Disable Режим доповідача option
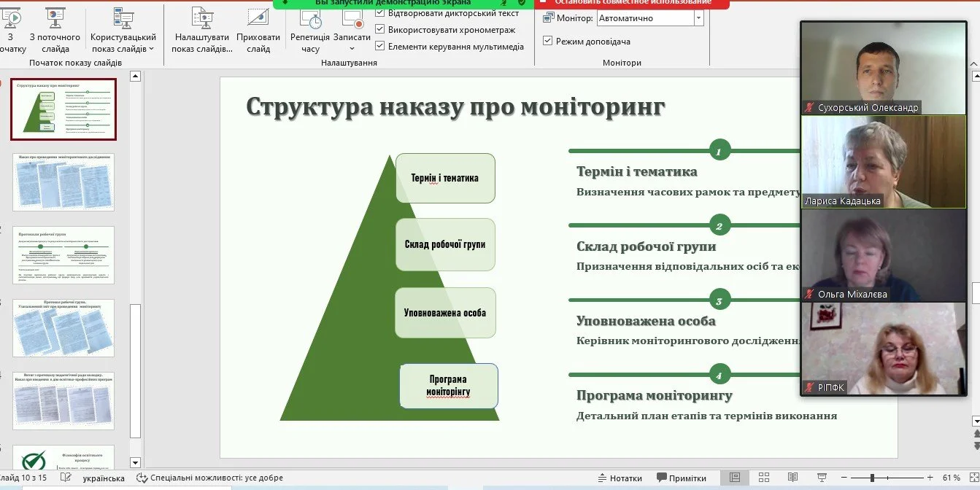 pos(547,42)
